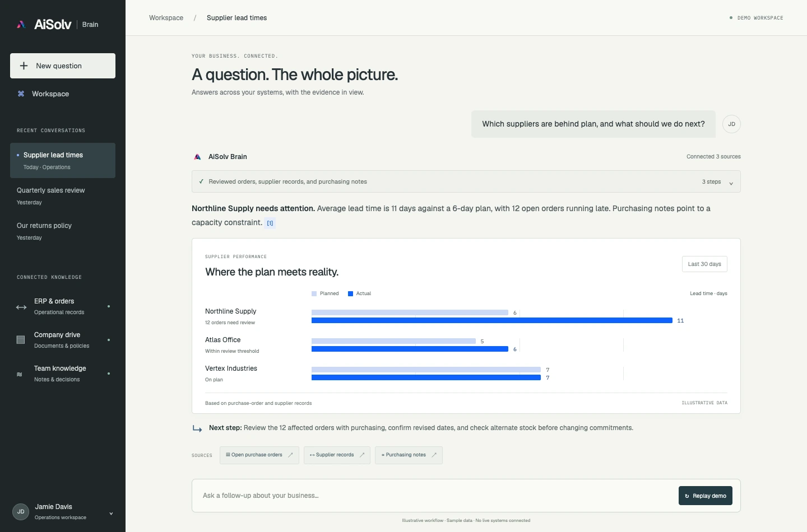Click the AiSolv logo icon
This screenshot has width=807, height=532.
click(21, 24)
